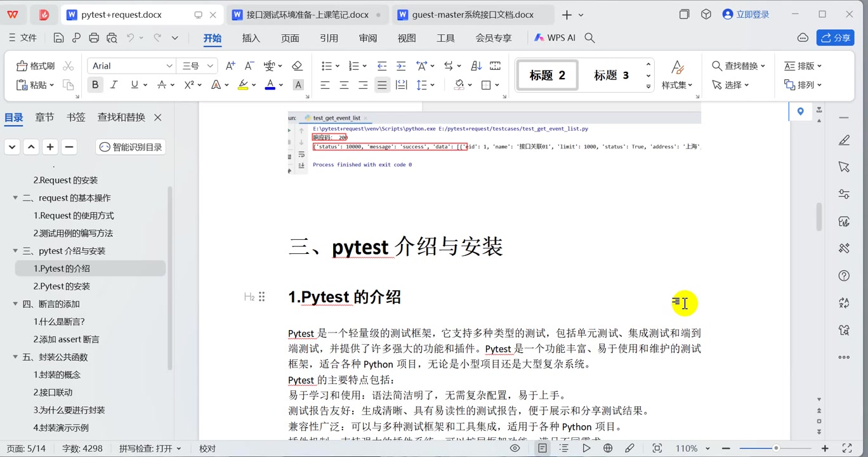The width and height of the screenshot is (868, 457).
Task: Click the 智能识别目录 button
Action: (x=130, y=147)
